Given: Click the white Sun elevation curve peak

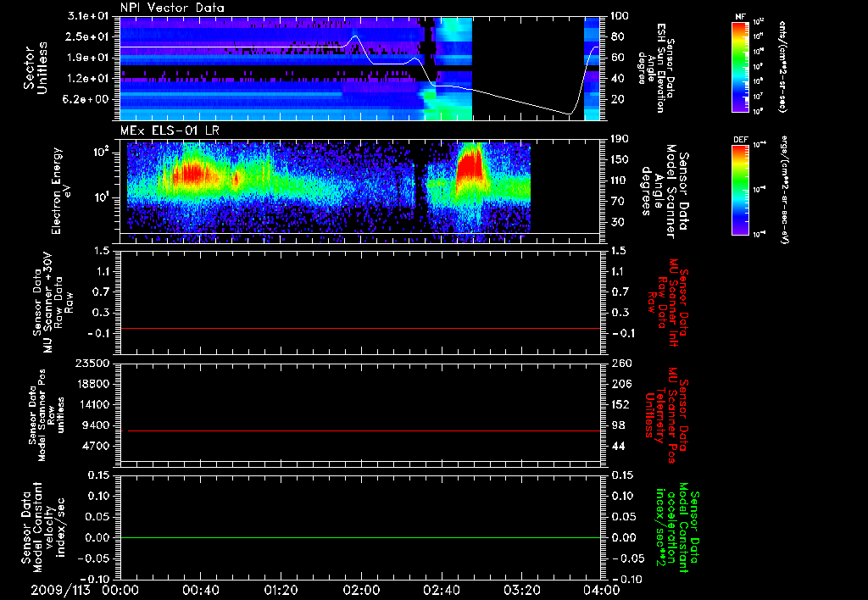Looking at the screenshot, I should (355, 36).
